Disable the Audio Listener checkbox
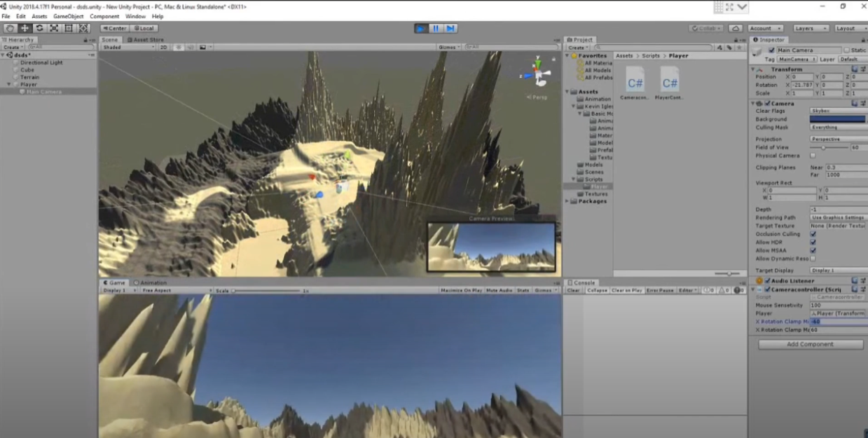The height and width of the screenshot is (438, 868). (x=768, y=281)
